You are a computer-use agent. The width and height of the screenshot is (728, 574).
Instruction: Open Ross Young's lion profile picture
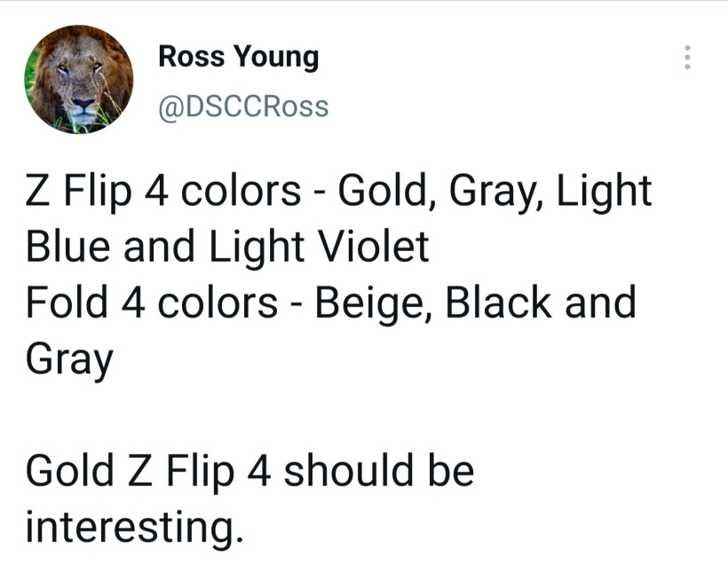78,79
